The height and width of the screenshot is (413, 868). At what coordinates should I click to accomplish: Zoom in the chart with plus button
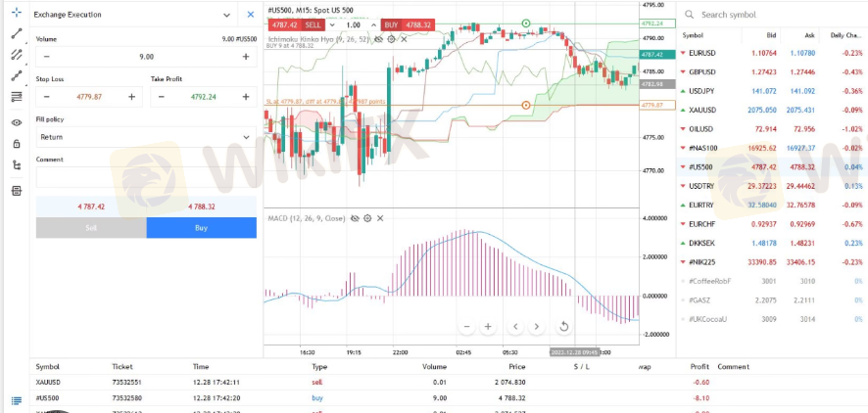pos(488,326)
